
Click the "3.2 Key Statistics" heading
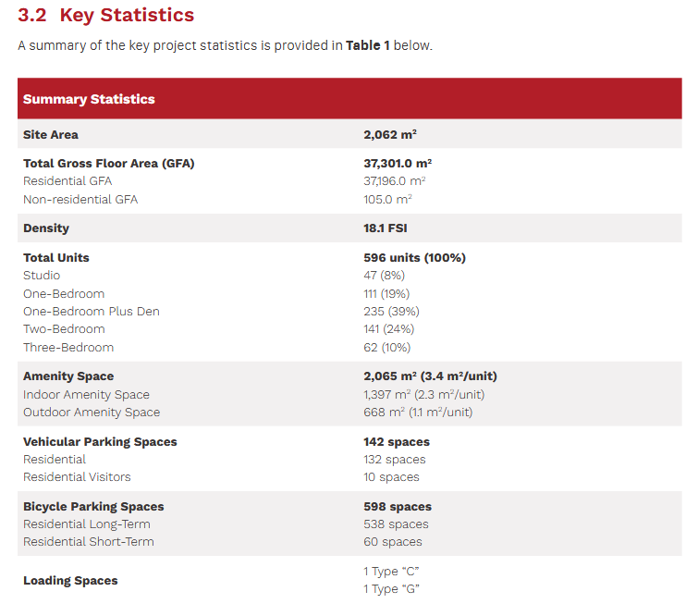(x=106, y=16)
